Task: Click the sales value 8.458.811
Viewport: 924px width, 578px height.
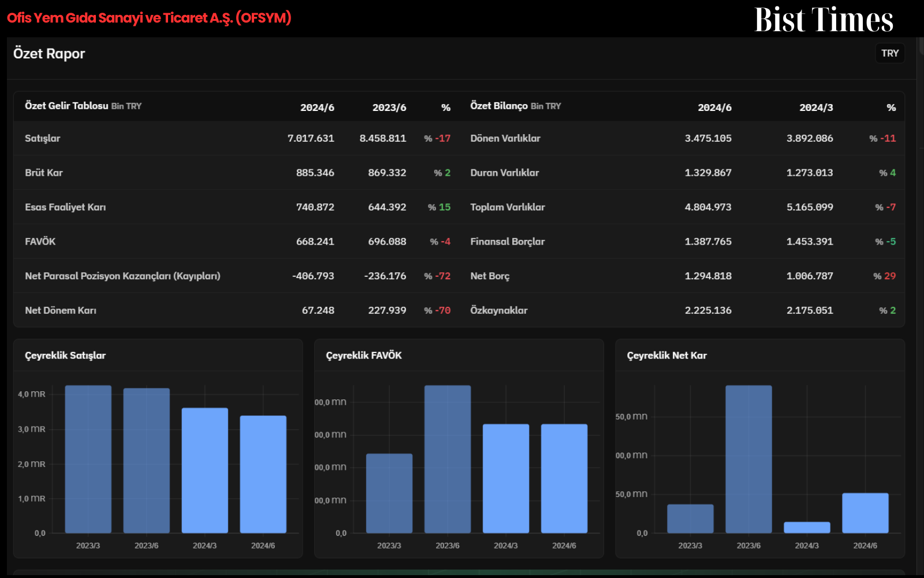Action: (383, 138)
